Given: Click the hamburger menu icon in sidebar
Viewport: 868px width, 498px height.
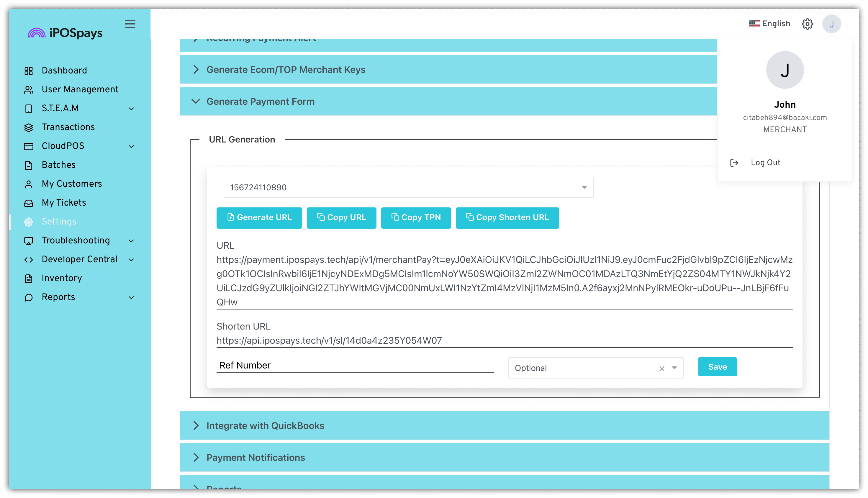Looking at the screenshot, I should point(130,24).
